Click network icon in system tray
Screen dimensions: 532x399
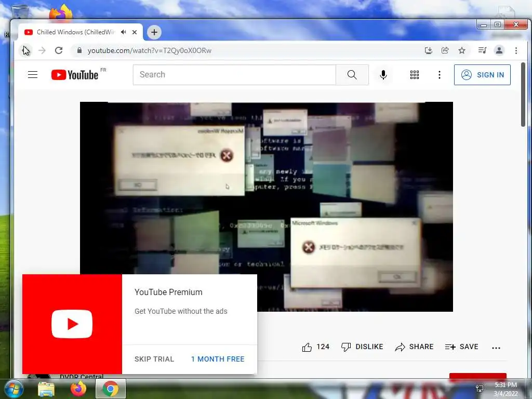tap(480, 389)
